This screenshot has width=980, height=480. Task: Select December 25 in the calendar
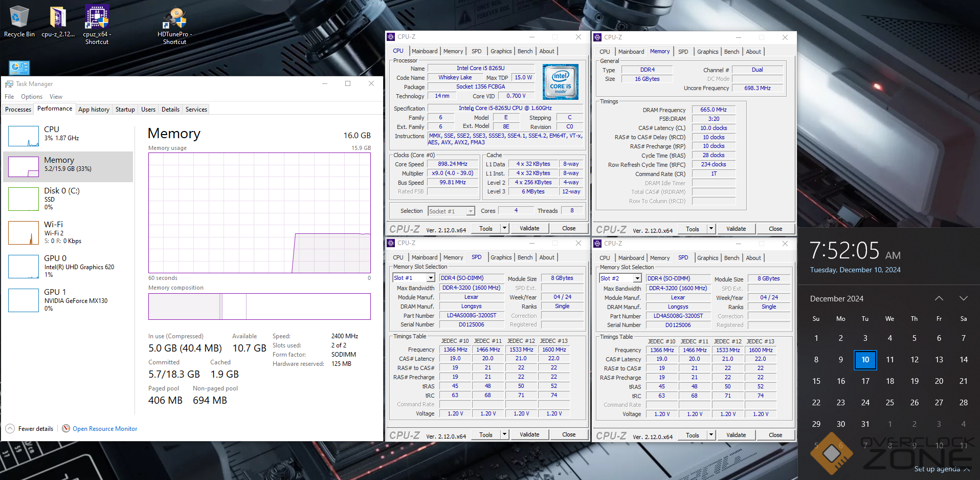coord(889,402)
